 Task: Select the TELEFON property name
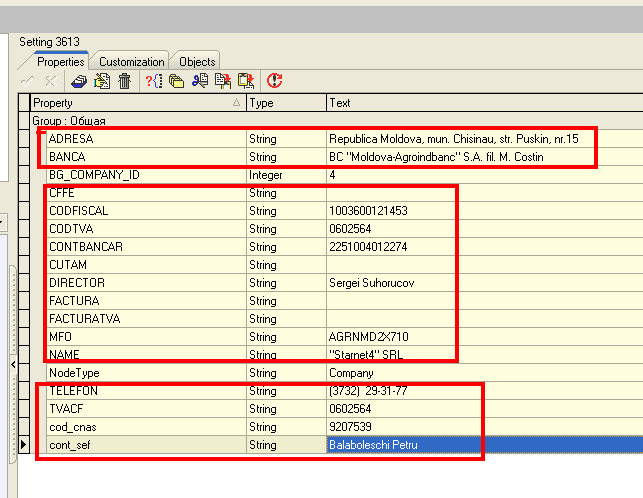pos(73,391)
